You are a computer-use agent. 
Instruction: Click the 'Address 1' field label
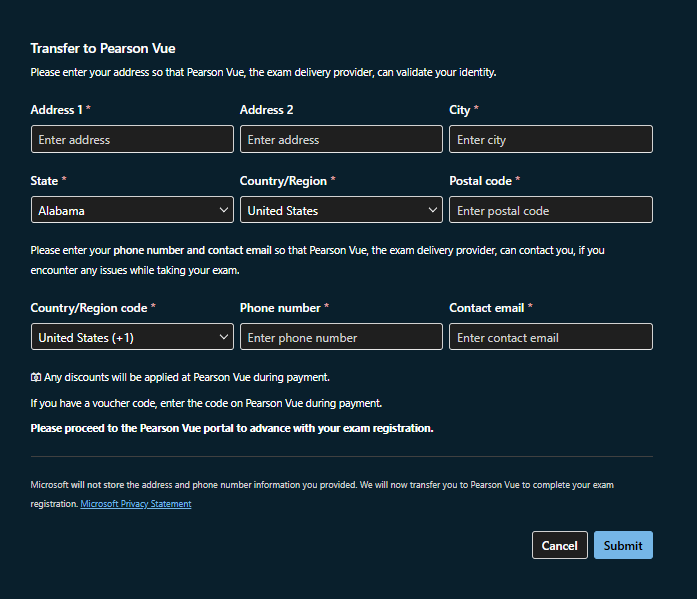coord(56,110)
